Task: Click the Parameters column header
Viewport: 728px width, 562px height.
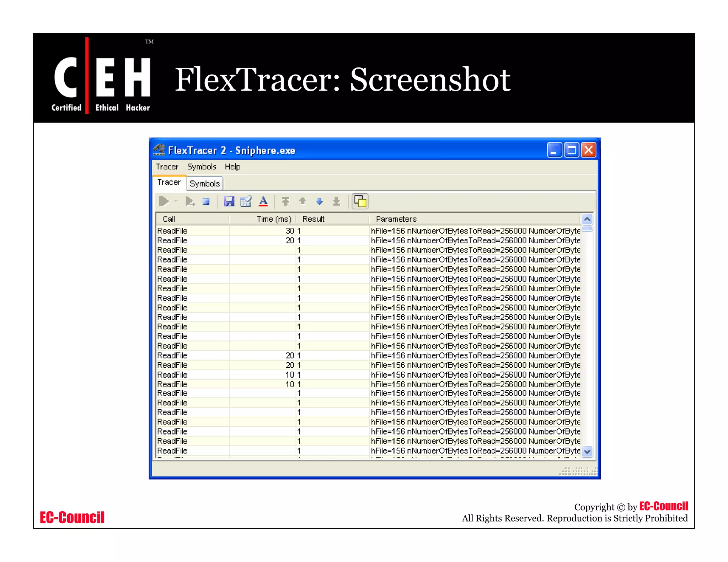Action: [x=475, y=219]
